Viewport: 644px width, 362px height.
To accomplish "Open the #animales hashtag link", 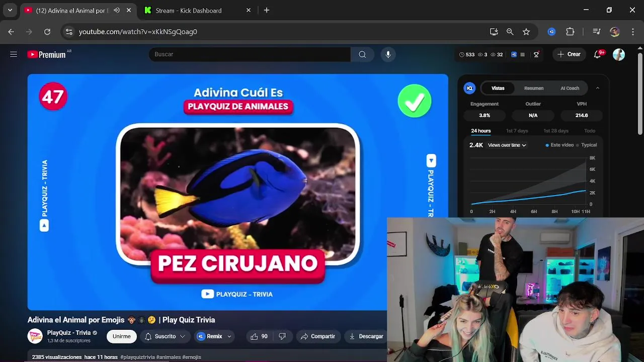I will 169,357.
